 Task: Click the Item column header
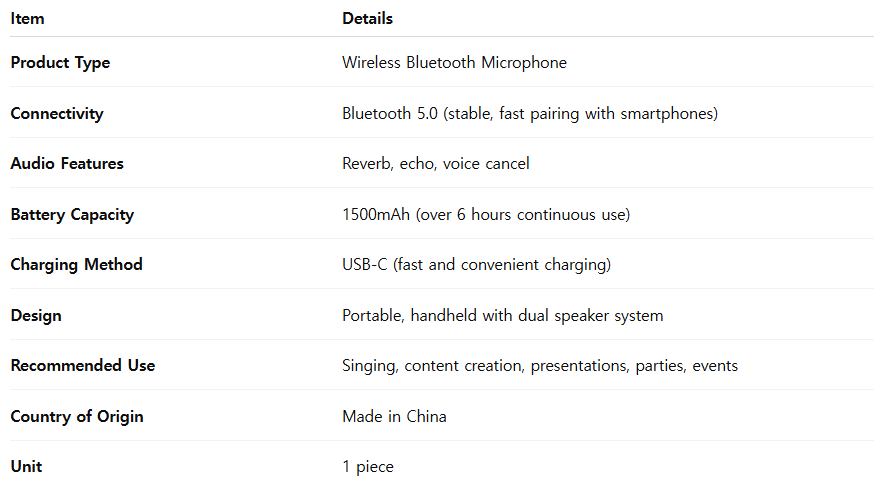(x=27, y=19)
